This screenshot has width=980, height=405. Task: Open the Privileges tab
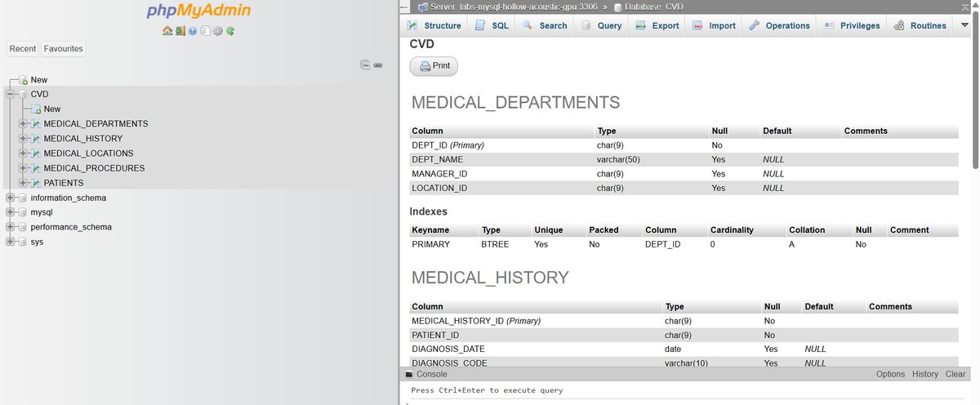coord(852,25)
